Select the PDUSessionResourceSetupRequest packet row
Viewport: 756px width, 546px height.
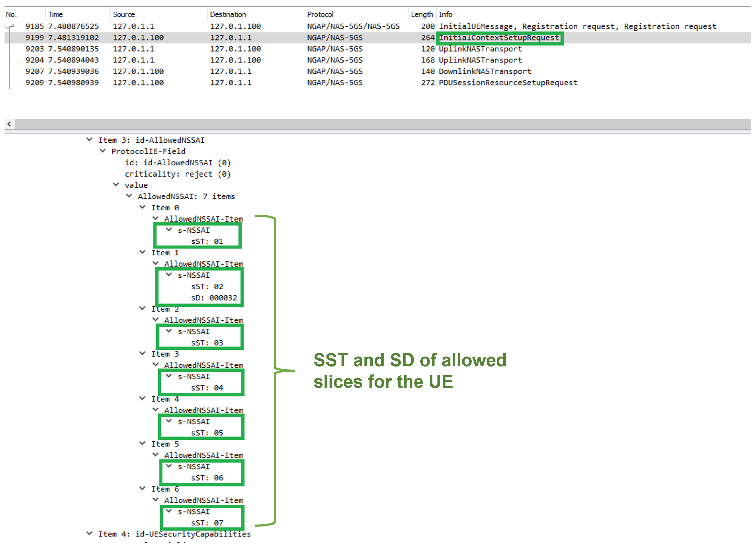coord(508,82)
